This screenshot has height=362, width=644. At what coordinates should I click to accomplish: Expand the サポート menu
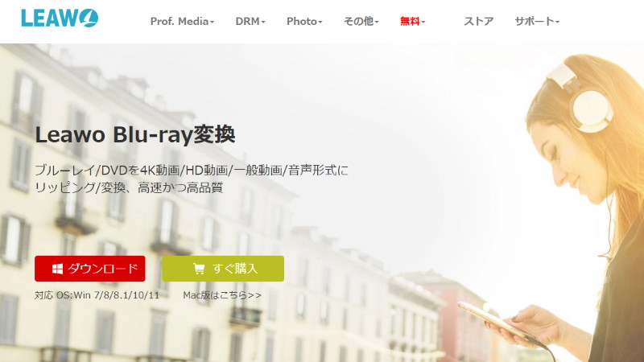(x=537, y=22)
